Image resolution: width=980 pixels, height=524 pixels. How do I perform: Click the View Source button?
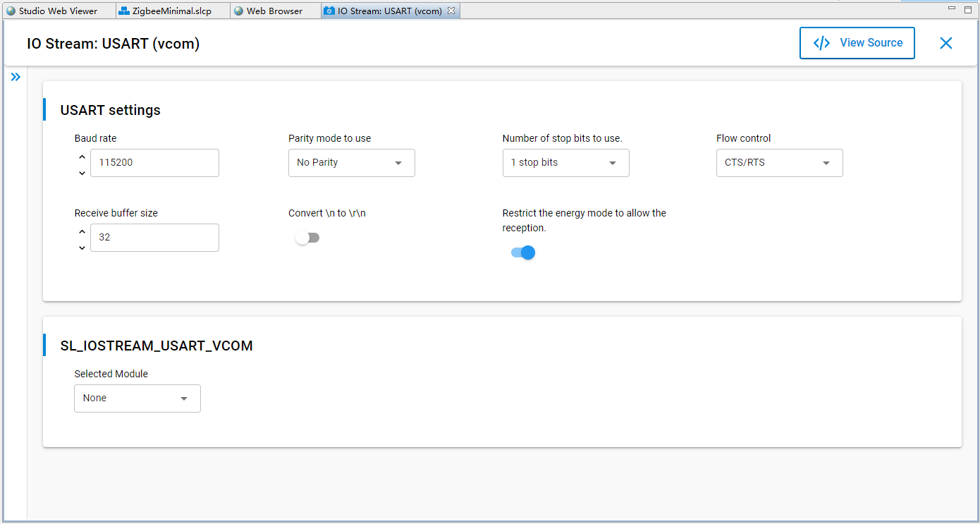pos(857,43)
